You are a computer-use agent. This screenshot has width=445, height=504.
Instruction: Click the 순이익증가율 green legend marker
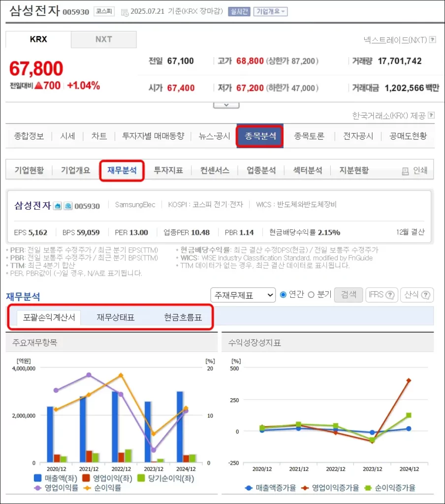[368, 488]
